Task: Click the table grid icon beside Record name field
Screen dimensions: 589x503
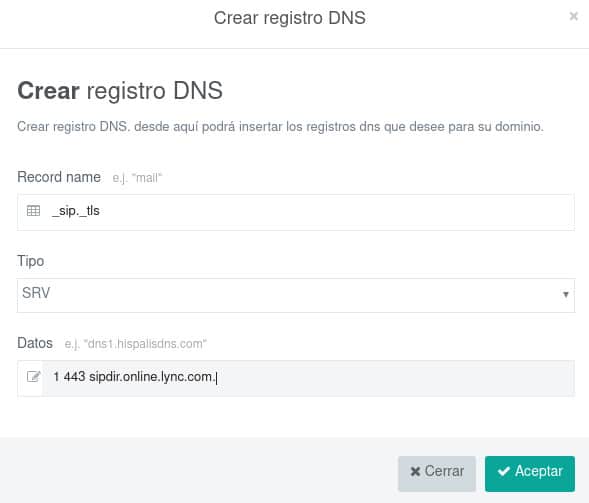Action: [x=33, y=211]
